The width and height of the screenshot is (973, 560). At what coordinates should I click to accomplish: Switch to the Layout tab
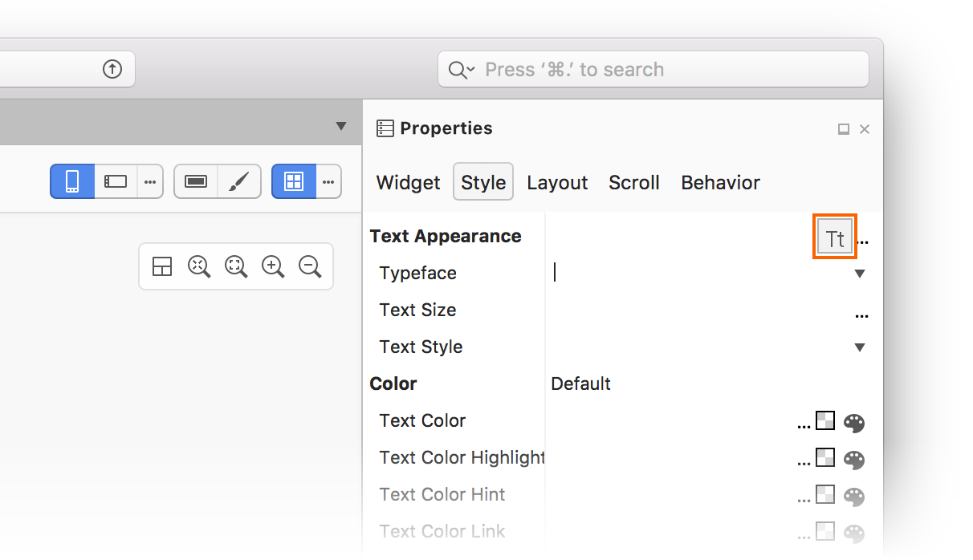point(557,183)
